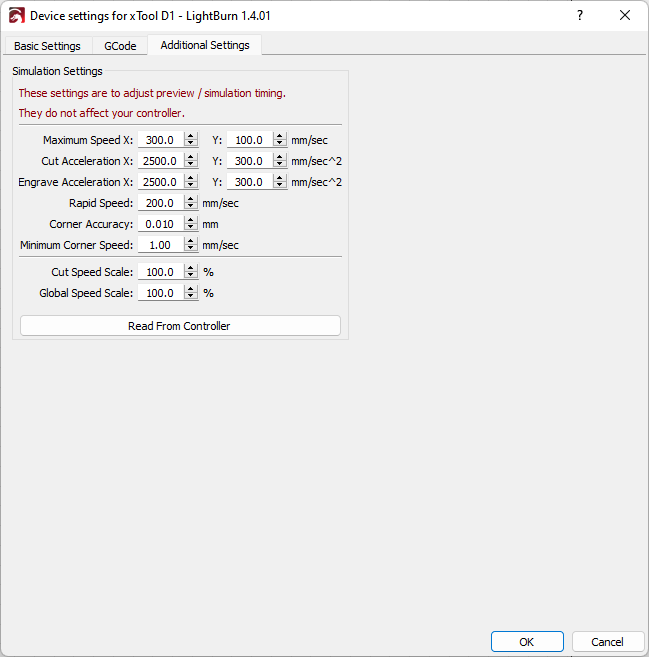The image size is (649, 657).
Task: Click the Maximum Speed Y value field
Action: coord(250,140)
